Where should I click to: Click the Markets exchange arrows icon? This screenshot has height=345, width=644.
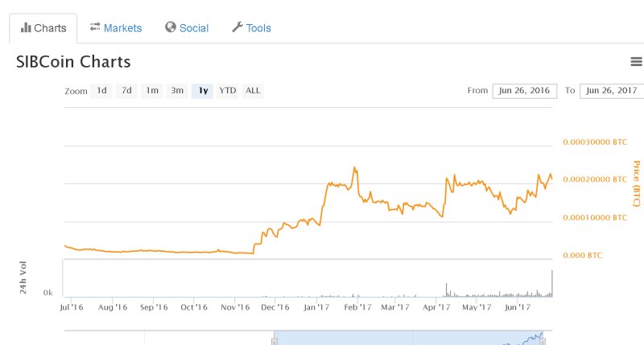tap(95, 27)
